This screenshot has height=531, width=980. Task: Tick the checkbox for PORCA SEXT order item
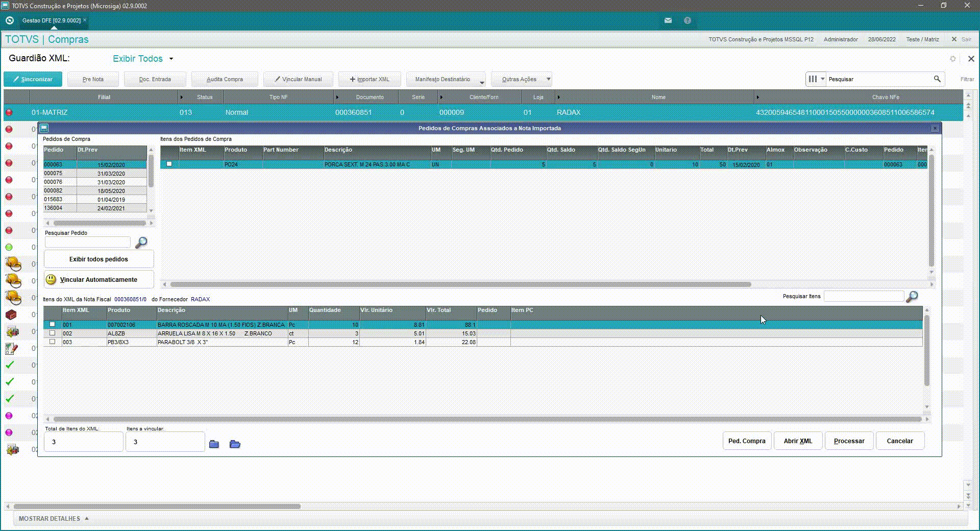(169, 164)
